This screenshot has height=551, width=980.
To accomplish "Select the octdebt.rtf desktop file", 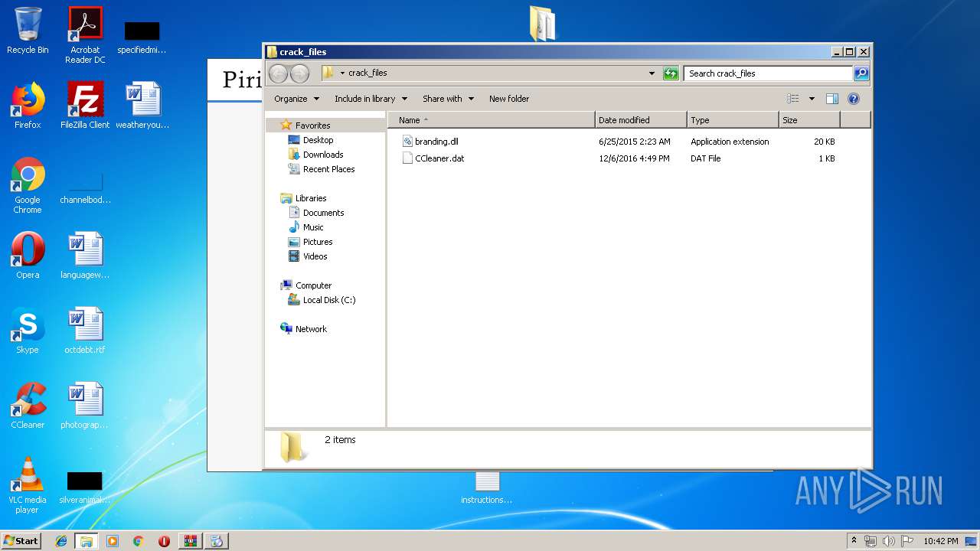I will [85, 331].
